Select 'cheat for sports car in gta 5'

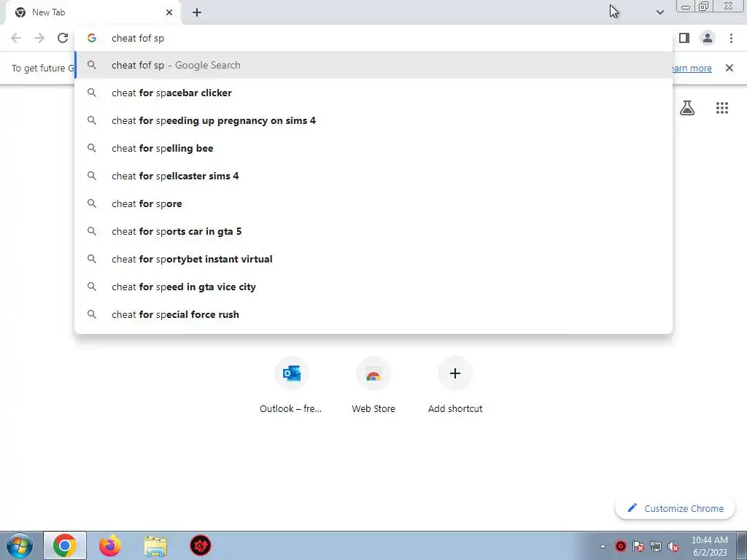373,231
